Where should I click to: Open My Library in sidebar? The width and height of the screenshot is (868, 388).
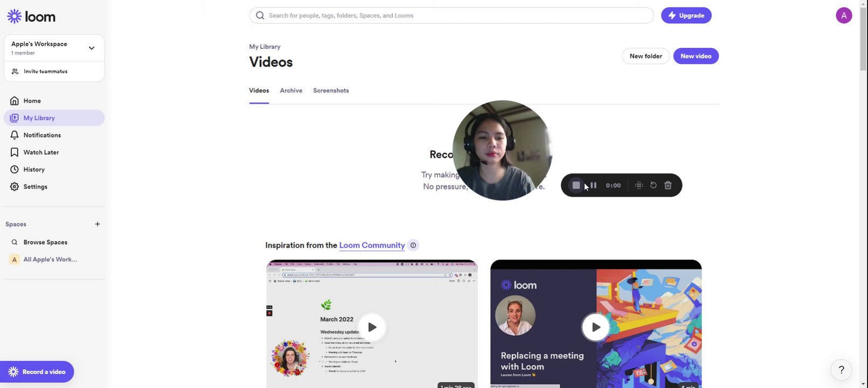click(54, 118)
